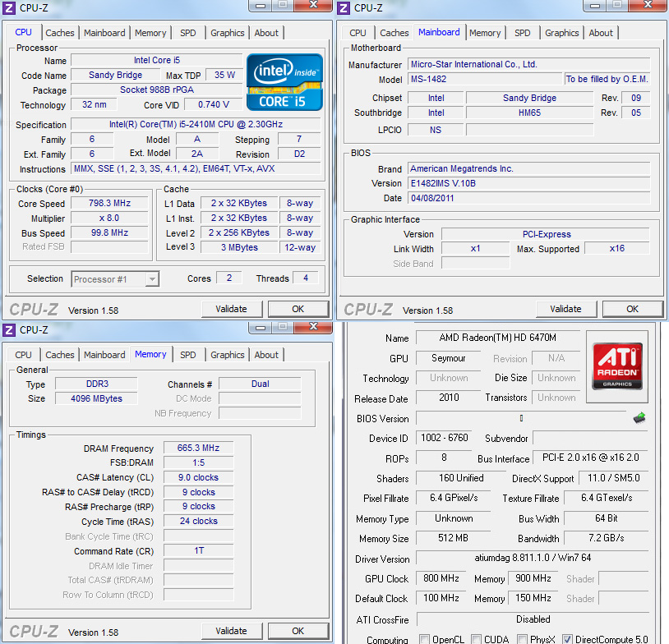This screenshot has height=644, width=669.
Task: Click the ATI Radeon Graphics logo
Action: coord(617,366)
